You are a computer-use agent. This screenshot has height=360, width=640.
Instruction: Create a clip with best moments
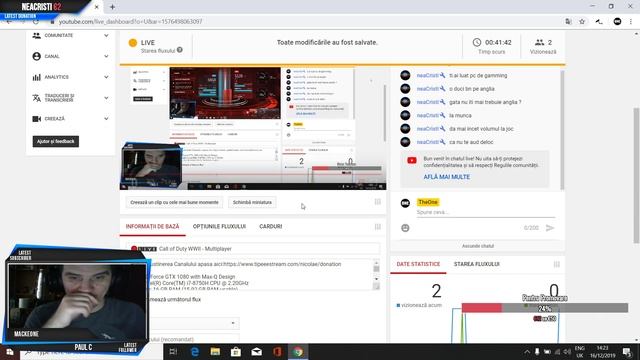(x=174, y=202)
